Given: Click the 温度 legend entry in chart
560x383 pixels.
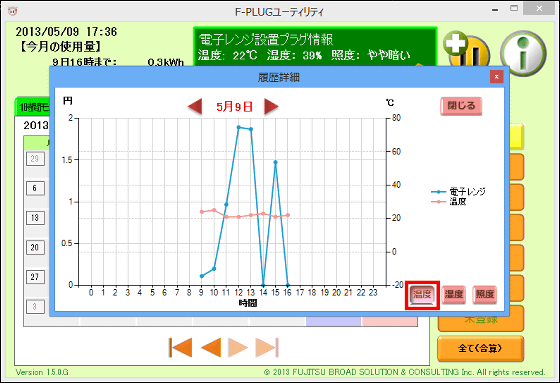Looking at the screenshot, I should point(450,202).
